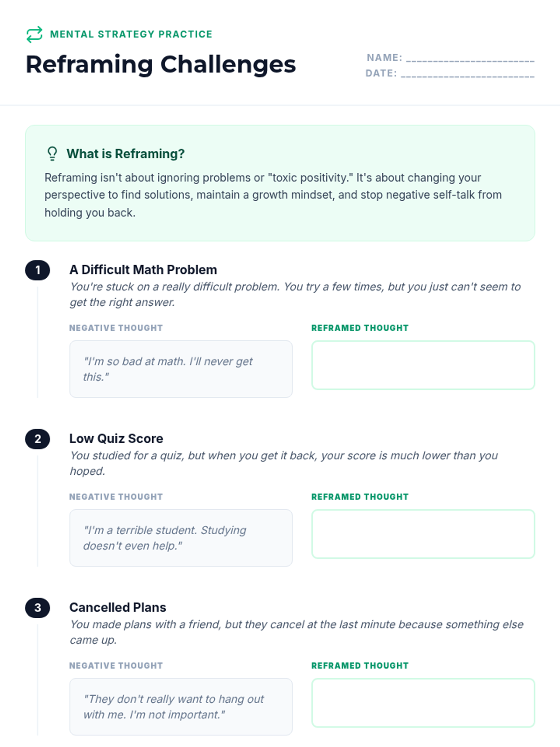Click reframed thought box for Cancelled Plans
Image resolution: width=560 pixels, height=747 pixels.
coord(423,703)
